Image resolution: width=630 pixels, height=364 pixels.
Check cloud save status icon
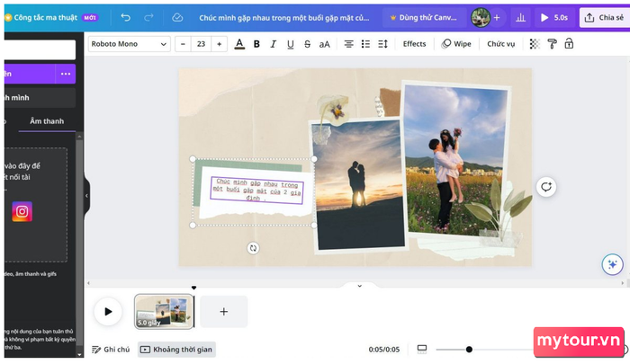click(x=177, y=17)
